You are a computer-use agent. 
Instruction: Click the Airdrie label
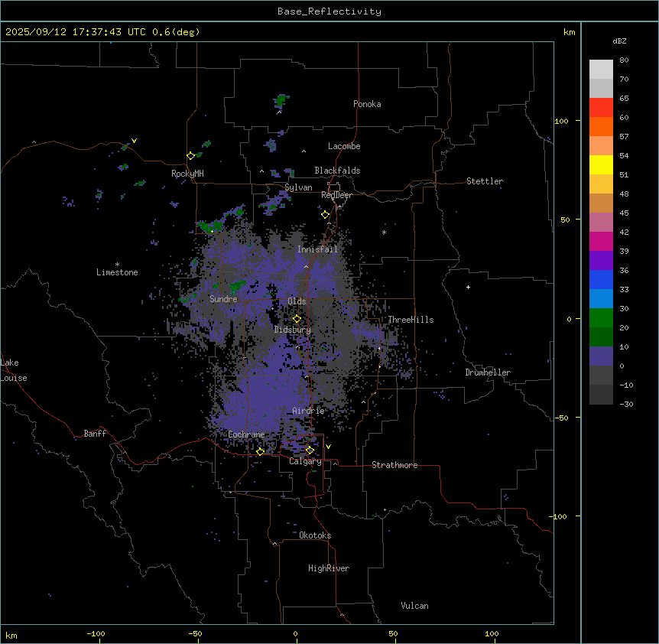click(x=309, y=411)
